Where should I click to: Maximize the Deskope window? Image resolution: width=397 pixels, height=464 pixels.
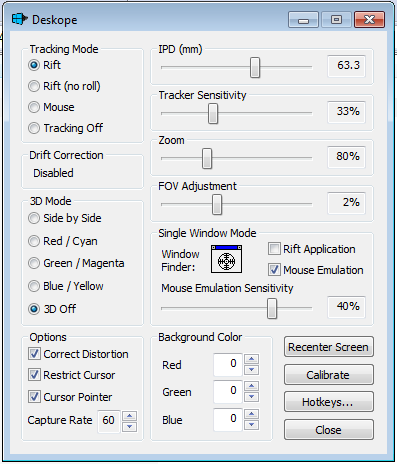(x=336, y=20)
